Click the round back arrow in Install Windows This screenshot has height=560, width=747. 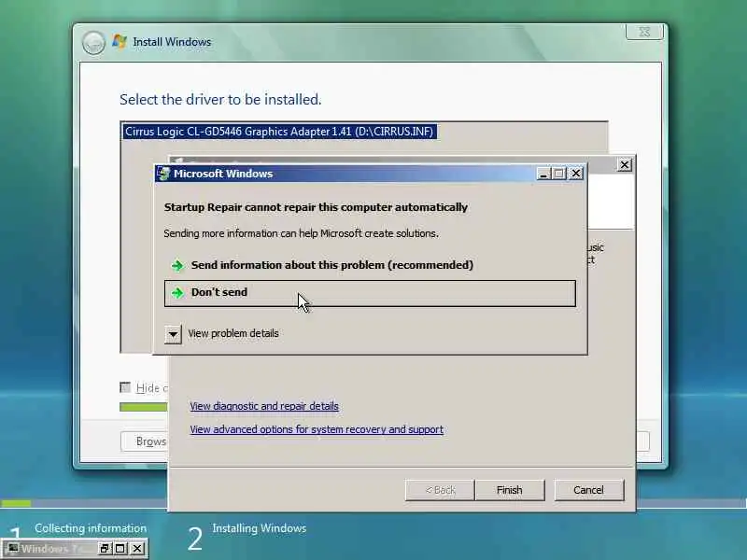[93, 43]
